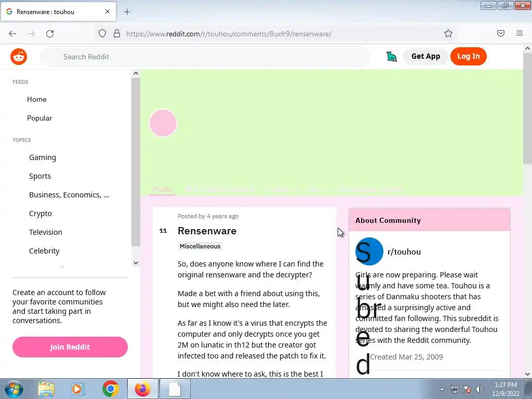Screen dimensions: 532x399
Task: Go back with the browser back arrow
Action: (12, 34)
